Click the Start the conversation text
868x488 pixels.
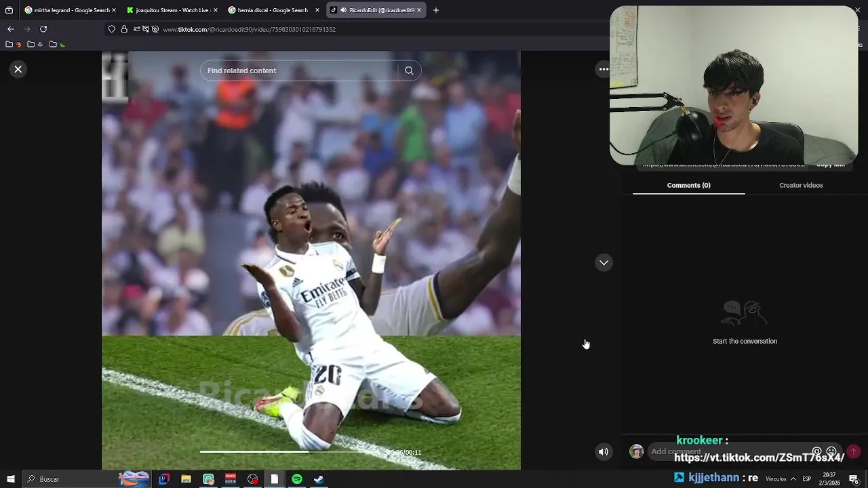[745, 341]
